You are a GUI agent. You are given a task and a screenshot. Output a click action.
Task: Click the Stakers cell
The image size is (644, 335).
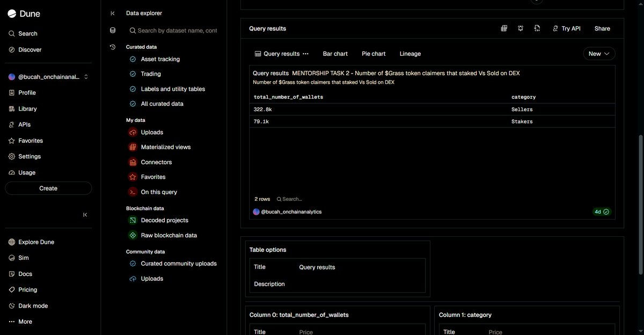522,122
